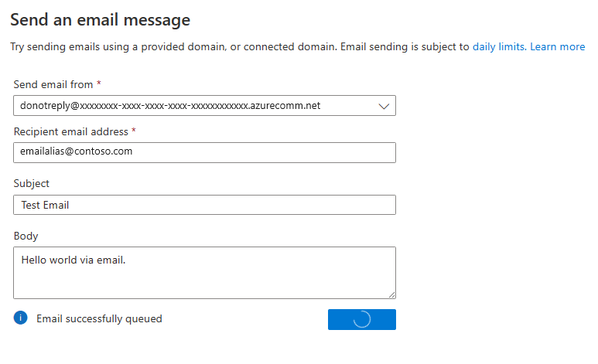Screen dimensions: 598x364
Task: Click the Subject field label
Action: pyautogui.click(x=32, y=184)
